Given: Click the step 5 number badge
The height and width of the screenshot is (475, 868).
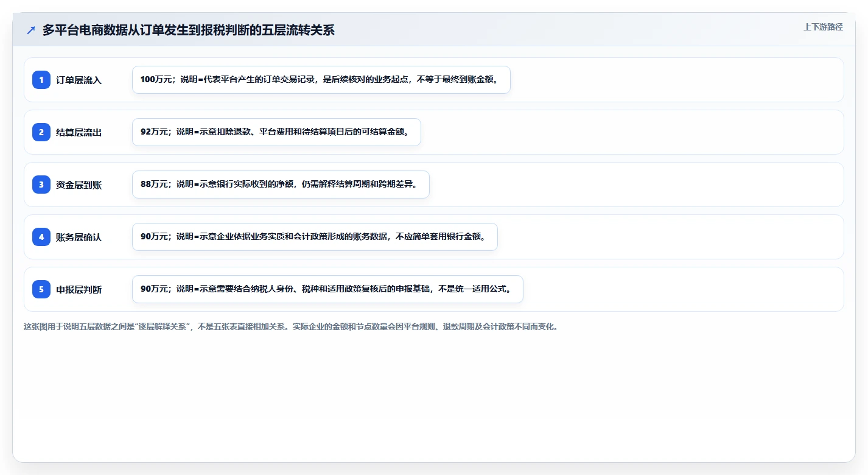Looking at the screenshot, I should (41, 289).
